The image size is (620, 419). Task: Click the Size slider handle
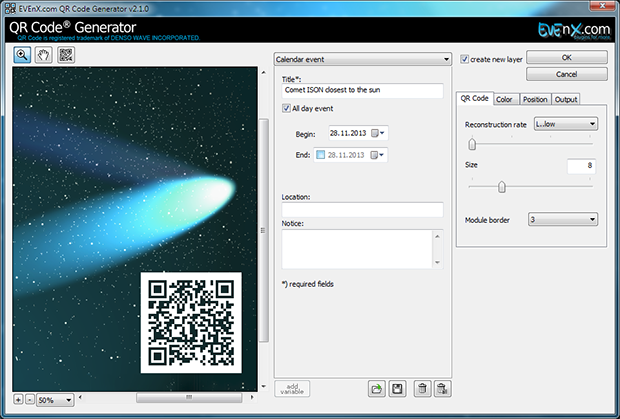502,187
